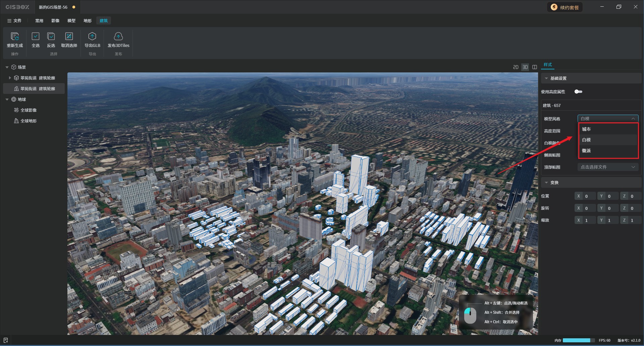Toggle the 使用高度属性 switch
This screenshot has width=644, height=346.
click(578, 92)
